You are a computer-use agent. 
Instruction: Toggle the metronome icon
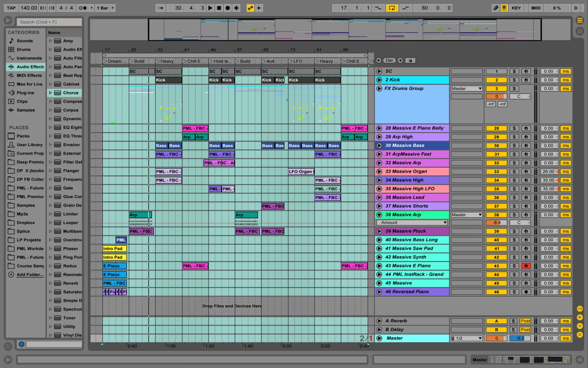83,8
